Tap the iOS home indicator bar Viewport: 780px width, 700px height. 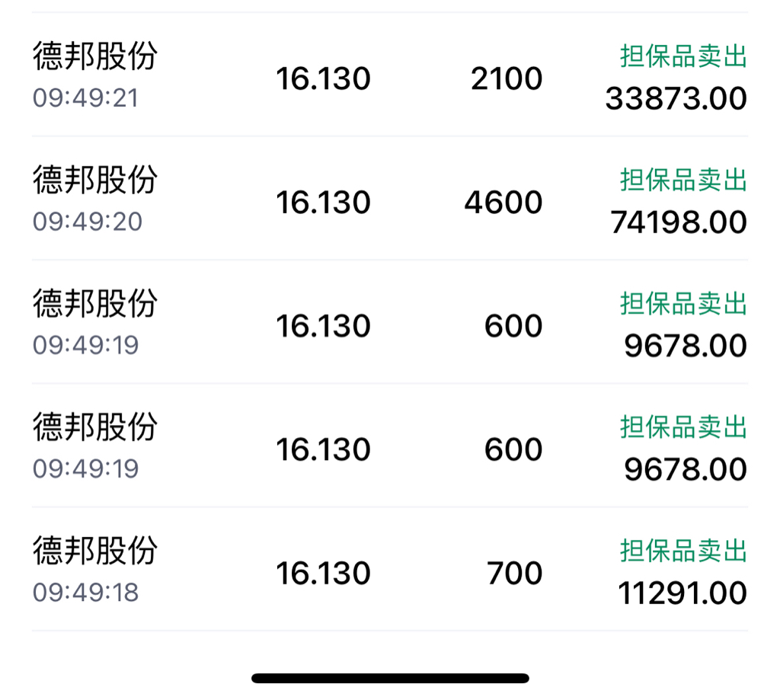(x=390, y=678)
